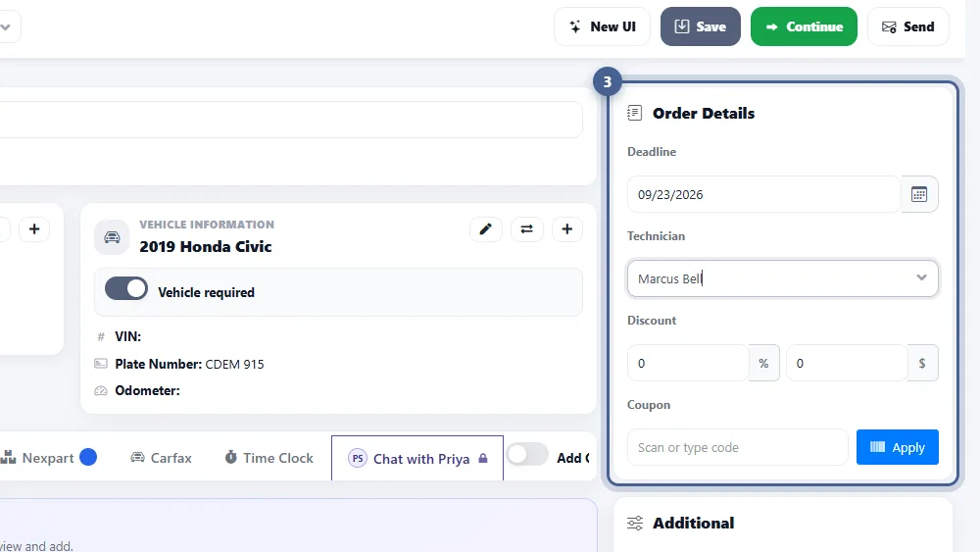Save the order

pyautogui.click(x=700, y=26)
